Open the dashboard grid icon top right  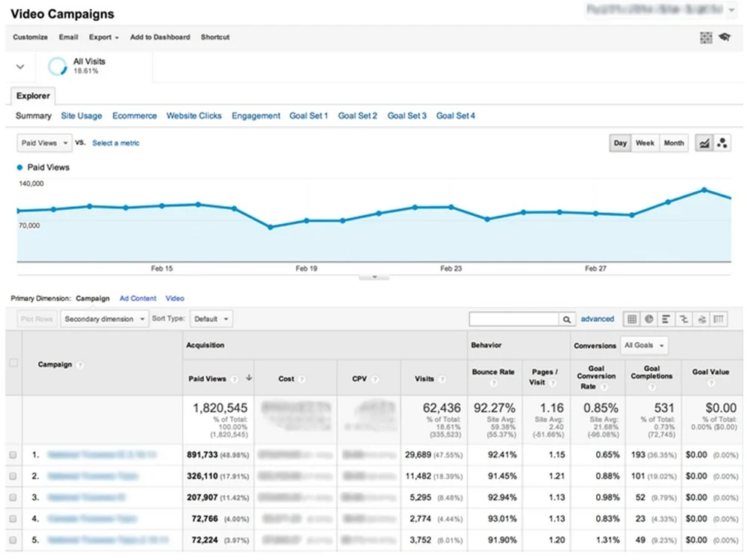[x=706, y=37]
